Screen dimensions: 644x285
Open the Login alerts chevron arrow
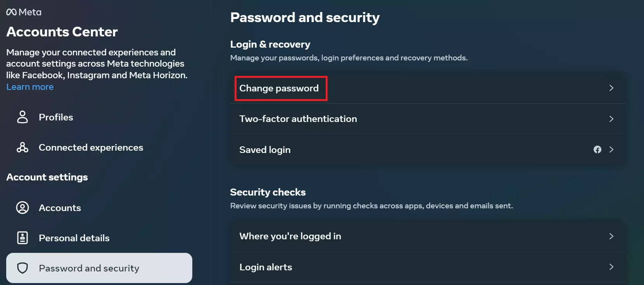(611, 267)
